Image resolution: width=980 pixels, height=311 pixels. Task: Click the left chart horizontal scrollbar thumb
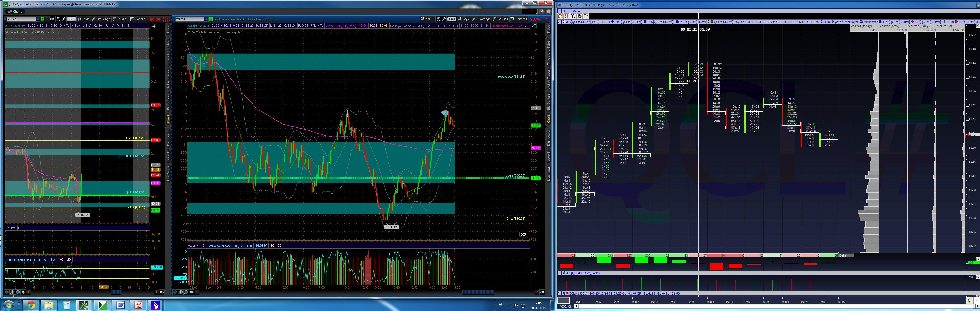pos(116,292)
